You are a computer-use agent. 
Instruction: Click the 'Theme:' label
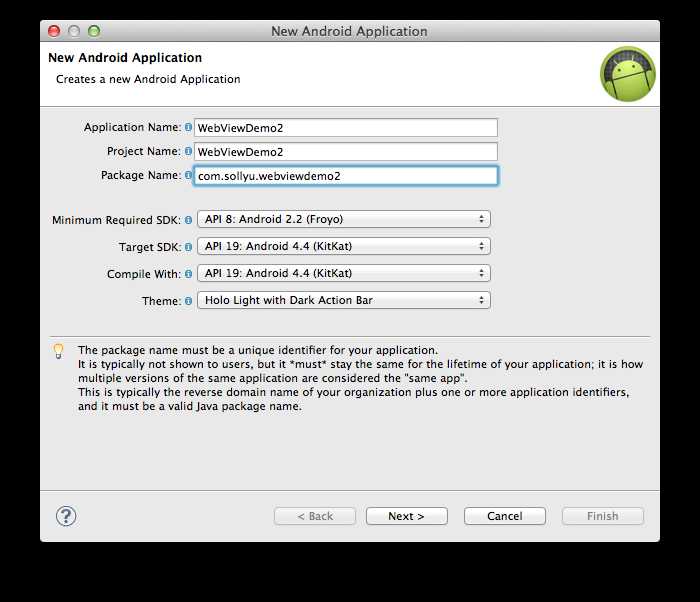coord(162,301)
